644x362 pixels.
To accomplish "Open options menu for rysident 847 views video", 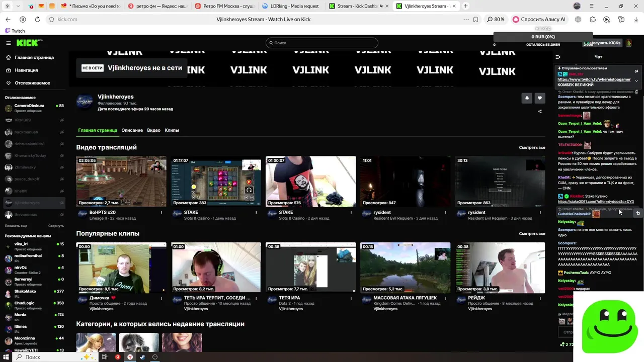I will point(445,213).
